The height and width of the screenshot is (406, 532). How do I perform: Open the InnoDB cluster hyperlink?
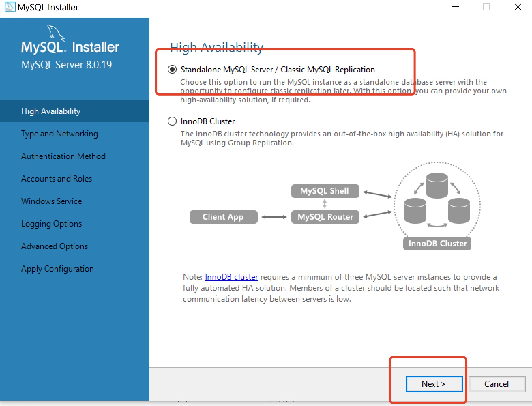click(x=232, y=277)
